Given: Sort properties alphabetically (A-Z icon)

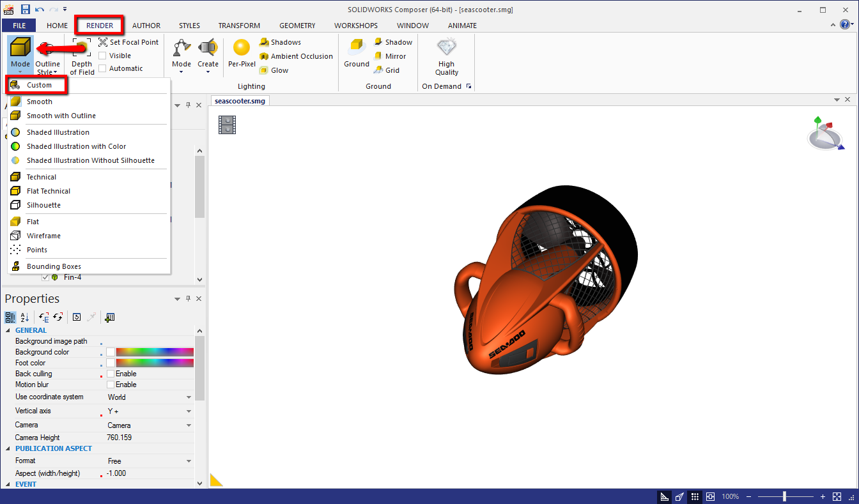Looking at the screenshot, I should 25,317.
